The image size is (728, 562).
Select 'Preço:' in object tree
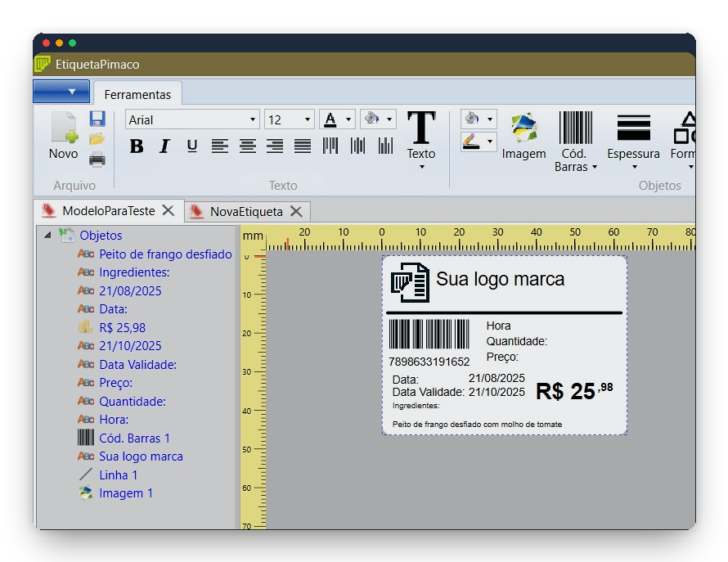tap(115, 383)
